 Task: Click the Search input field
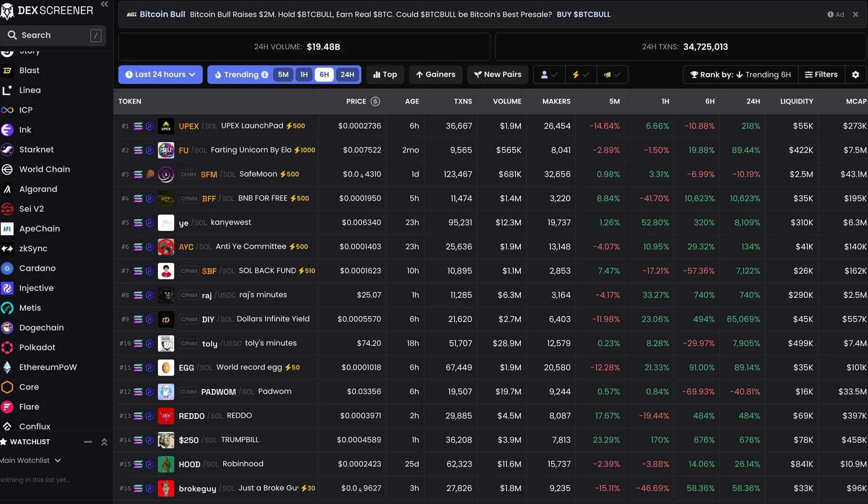pos(53,35)
